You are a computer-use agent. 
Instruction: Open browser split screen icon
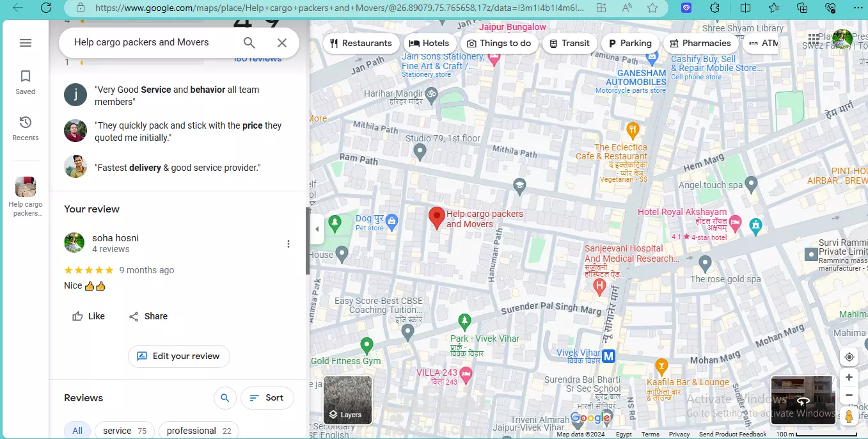pos(745,8)
